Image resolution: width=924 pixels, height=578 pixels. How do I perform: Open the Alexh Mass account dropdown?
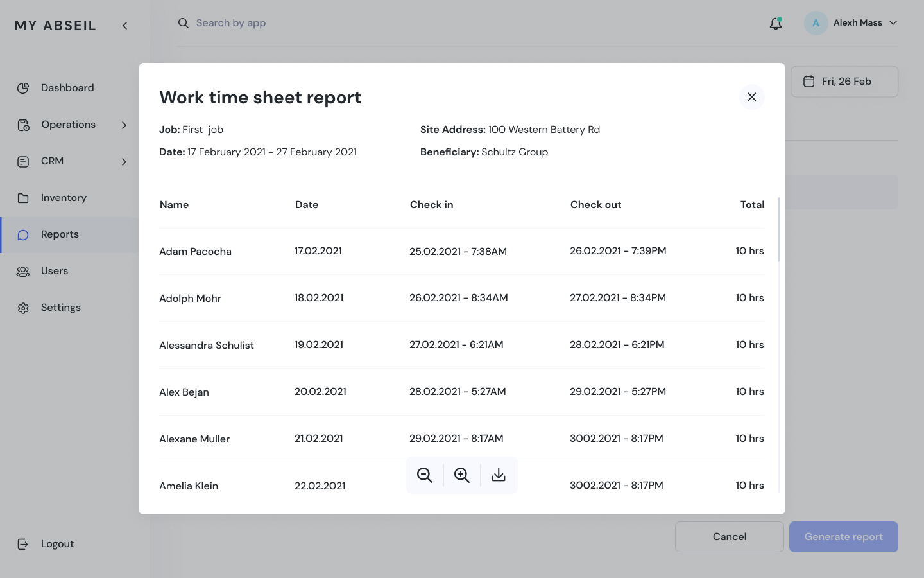(x=893, y=23)
